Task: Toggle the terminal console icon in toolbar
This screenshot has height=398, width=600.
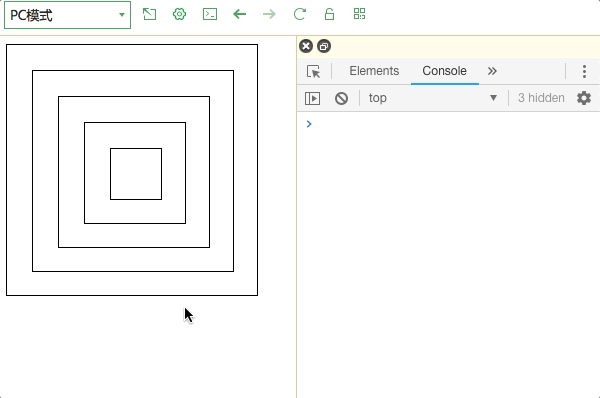Action: 210,14
